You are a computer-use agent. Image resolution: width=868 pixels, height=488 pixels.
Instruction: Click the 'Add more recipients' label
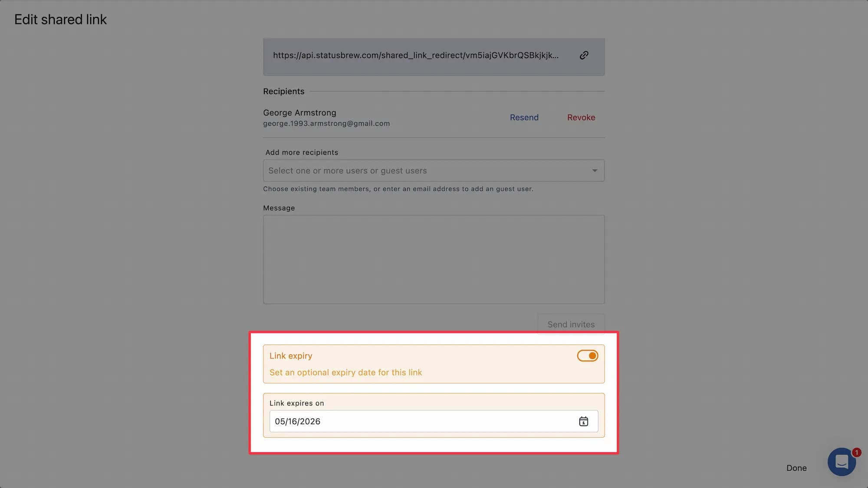click(x=302, y=152)
